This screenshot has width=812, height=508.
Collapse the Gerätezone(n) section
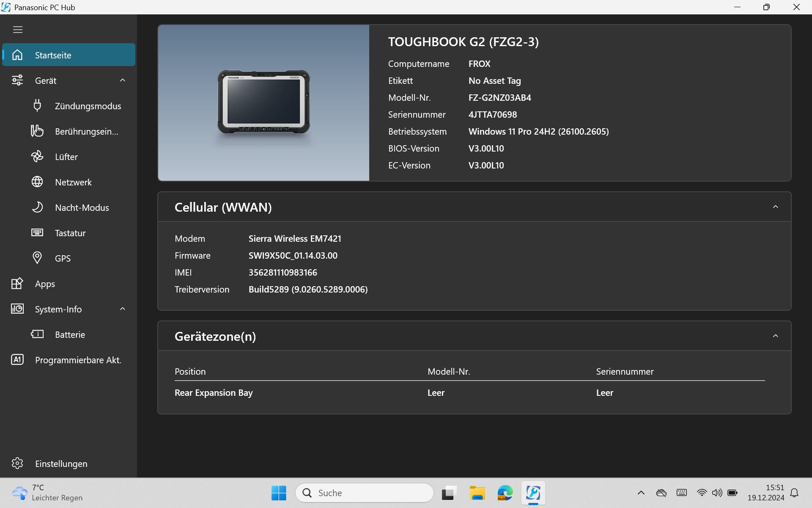coord(775,336)
